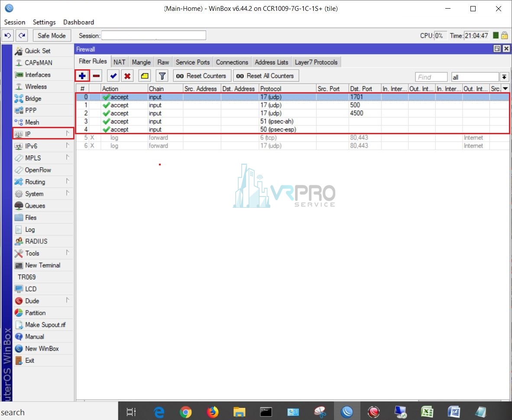Open the column selector dropdown arrow
The width and height of the screenshot is (512, 420).
pyautogui.click(x=506, y=88)
